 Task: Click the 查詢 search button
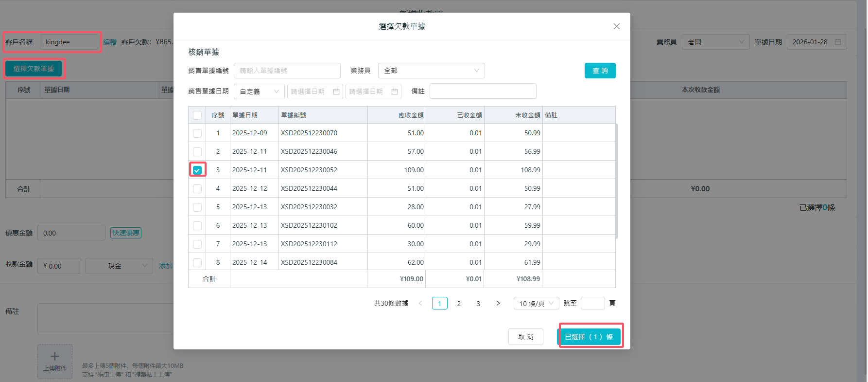tap(600, 71)
